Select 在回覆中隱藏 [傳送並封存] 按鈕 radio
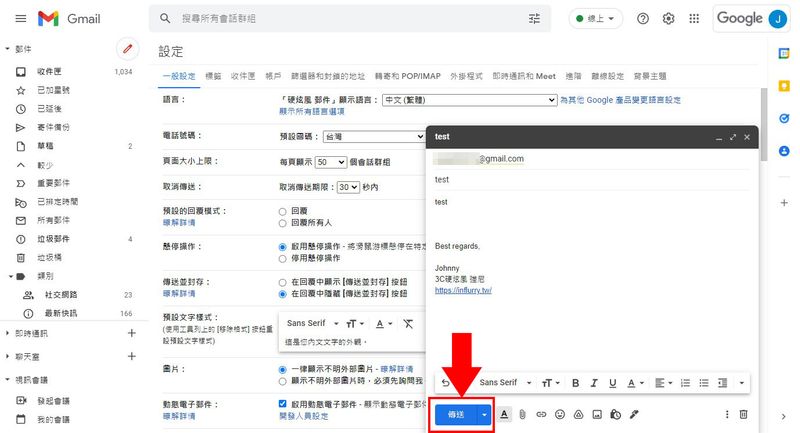Viewport: 800px width, 433px height. pyautogui.click(x=282, y=294)
